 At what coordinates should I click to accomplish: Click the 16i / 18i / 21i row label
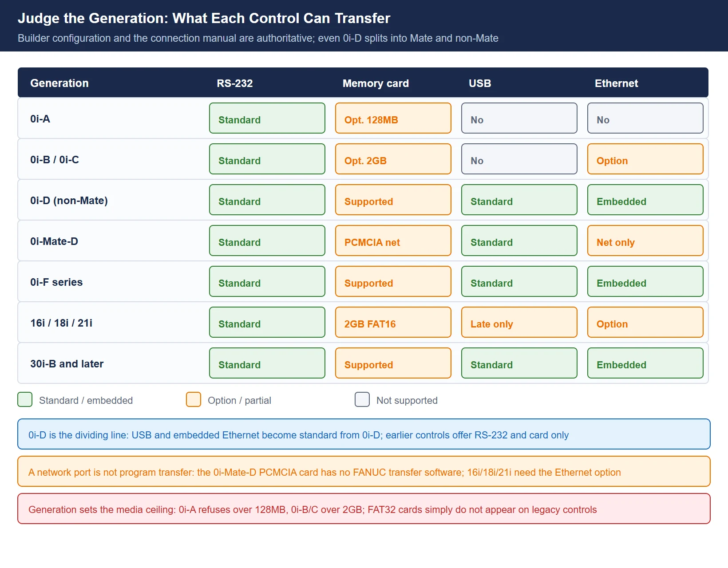[x=61, y=323]
